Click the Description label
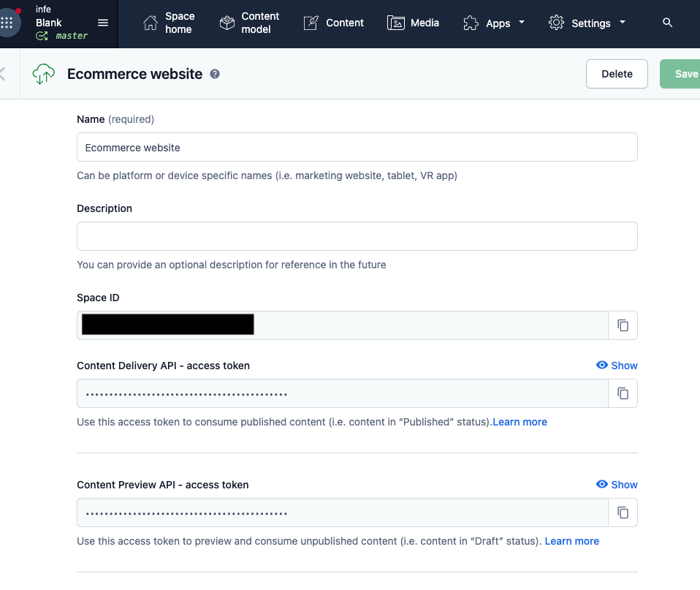This screenshot has width=700, height=590. (104, 208)
